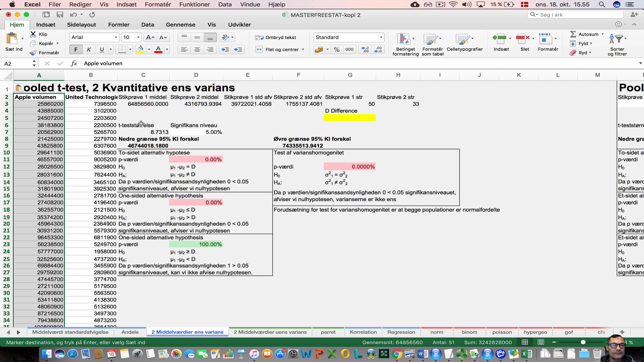Click the increase decimal places icon
This screenshot has height=362, width=644.
pyautogui.click(x=365, y=50)
